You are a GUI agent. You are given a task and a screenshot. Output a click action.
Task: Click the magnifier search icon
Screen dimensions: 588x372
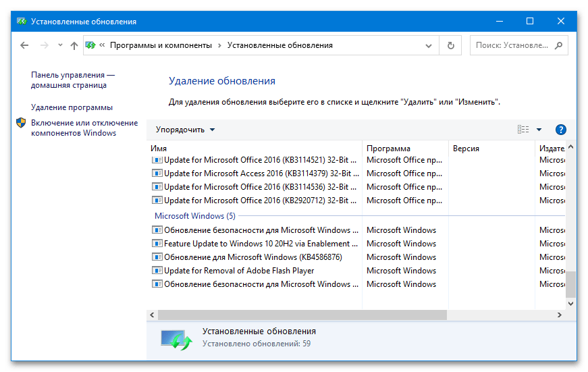pyautogui.click(x=559, y=45)
